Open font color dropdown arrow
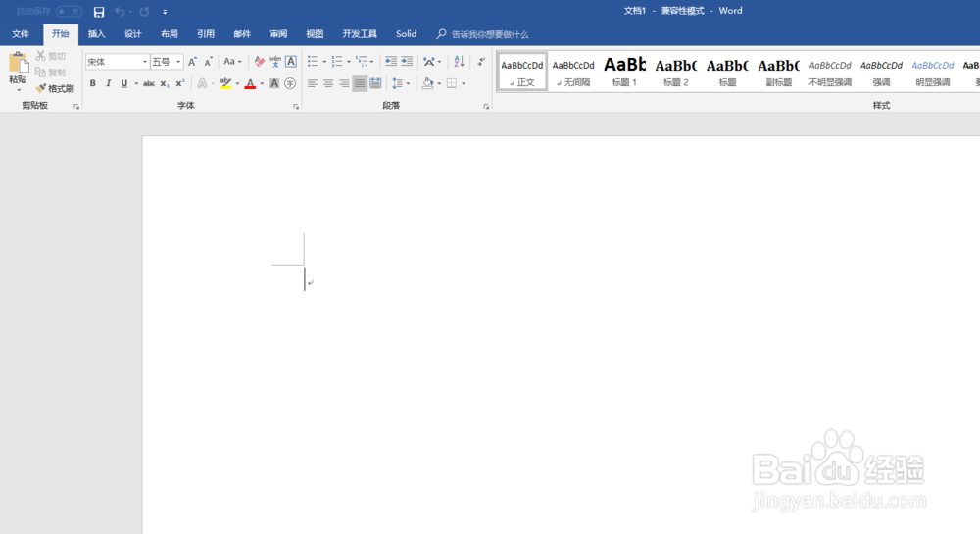This screenshot has height=534, width=980. coord(262,83)
